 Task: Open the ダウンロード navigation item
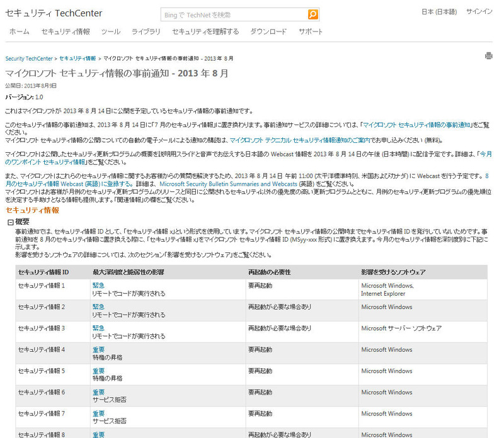click(268, 31)
